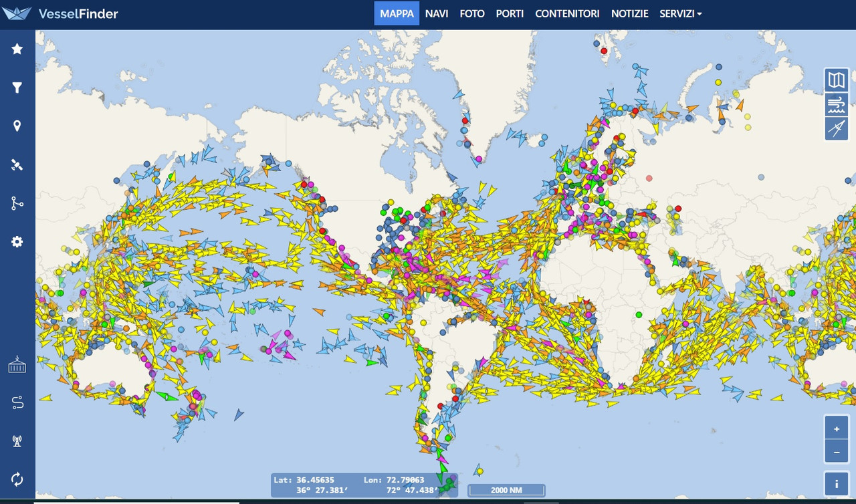Open the PORTI menu item
856x504 pixels.
[510, 13]
